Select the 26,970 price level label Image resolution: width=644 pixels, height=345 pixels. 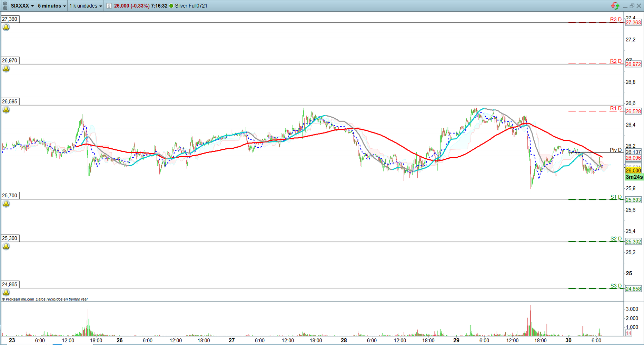[x=10, y=60]
